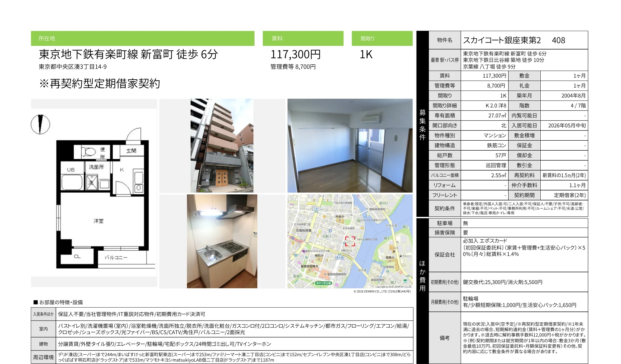The image size is (621, 364).
Task: Click the washing machine symbol in floor plan
Action: coord(92,182)
